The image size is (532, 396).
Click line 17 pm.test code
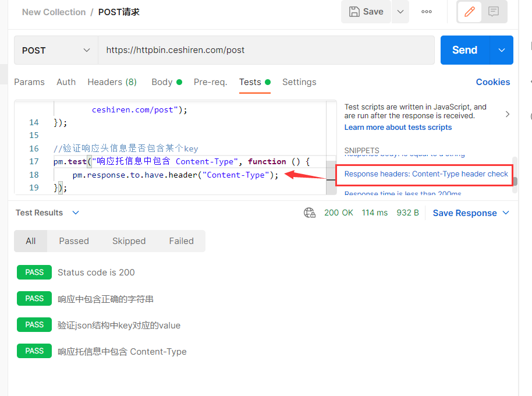182,161
